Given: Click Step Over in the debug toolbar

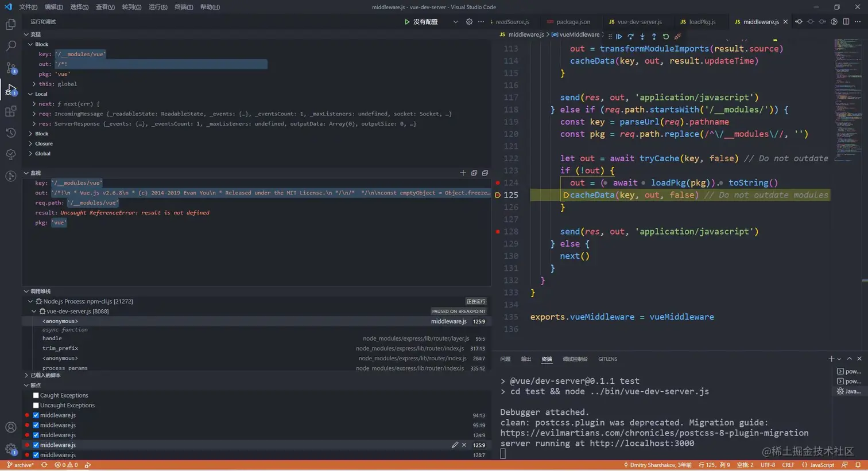Looking at the screenshot, I should (630, 36).
